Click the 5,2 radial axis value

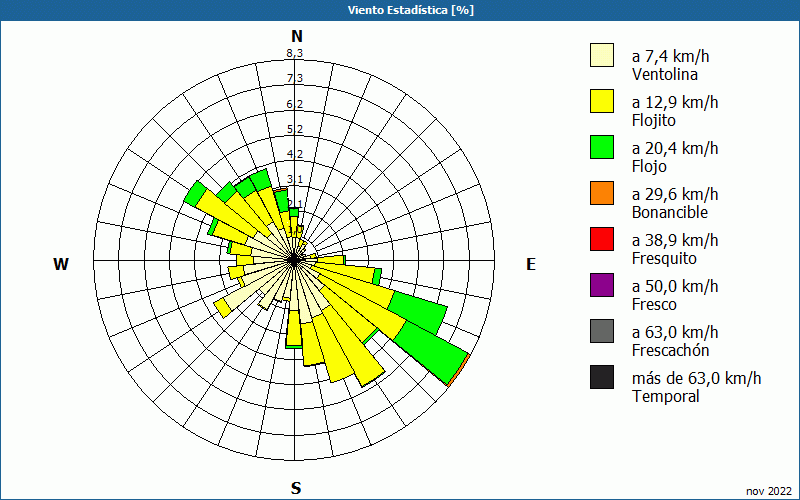coord(295,129)
